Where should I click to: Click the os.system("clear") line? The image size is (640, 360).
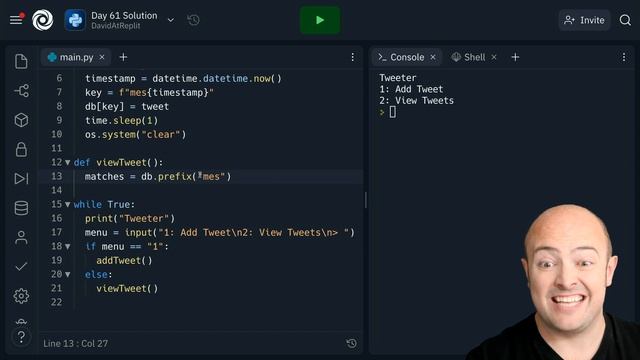136,134
